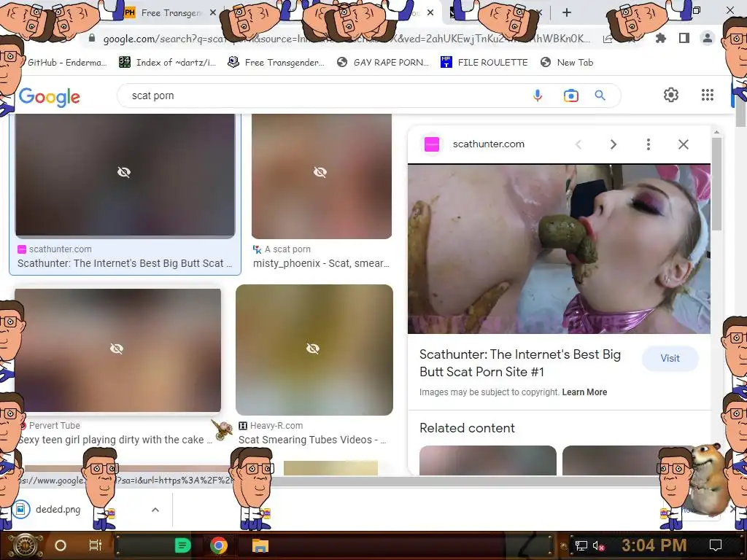Click the page vertical scrollbar

click(740, 111)
